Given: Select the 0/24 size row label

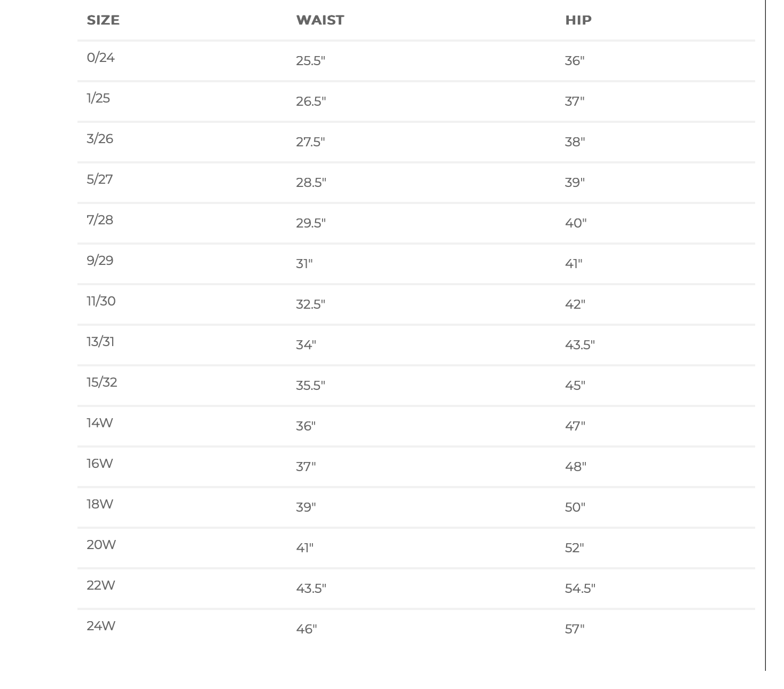Looking at the screenshot, I should [100, 58].
